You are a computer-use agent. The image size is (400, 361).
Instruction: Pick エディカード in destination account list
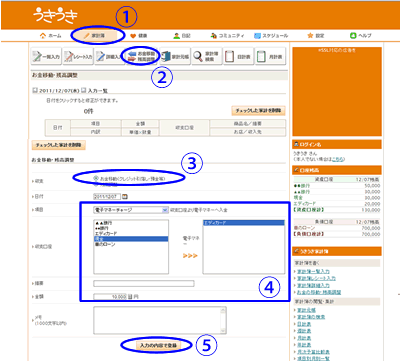(x=244, y=222)
